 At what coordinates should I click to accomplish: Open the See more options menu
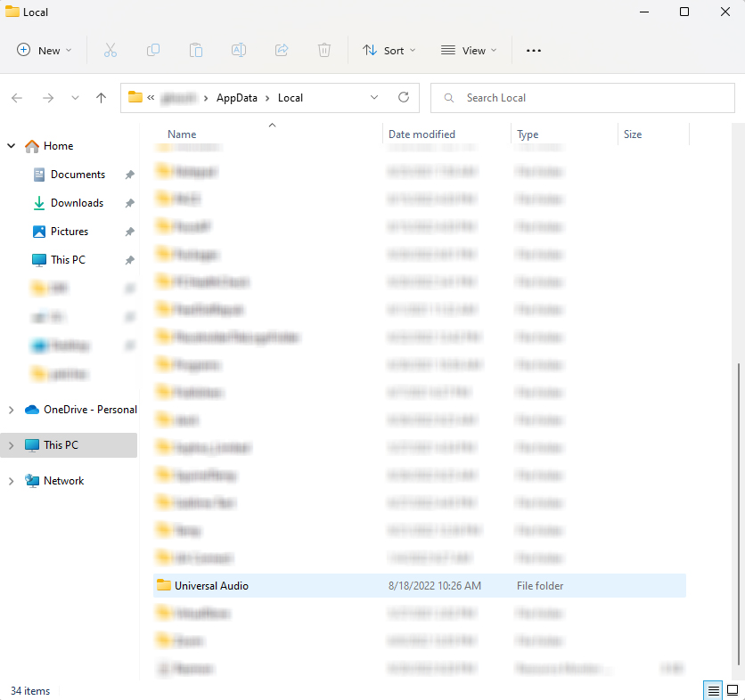[533, 51]
